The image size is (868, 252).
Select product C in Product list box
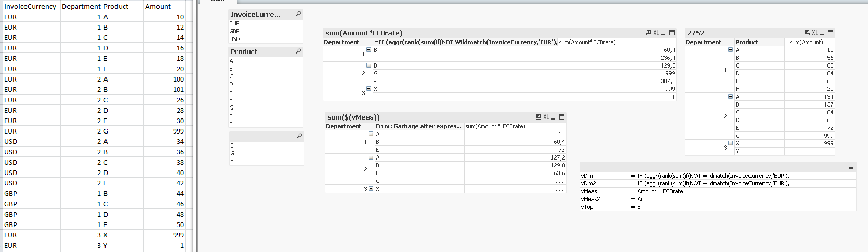pos(265,76)
